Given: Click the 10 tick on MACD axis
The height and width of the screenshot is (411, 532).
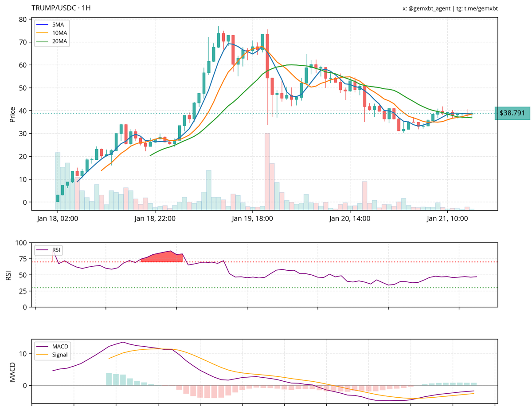Looking at the screenshot, I should pyautogui.click(x=23, y=354).
